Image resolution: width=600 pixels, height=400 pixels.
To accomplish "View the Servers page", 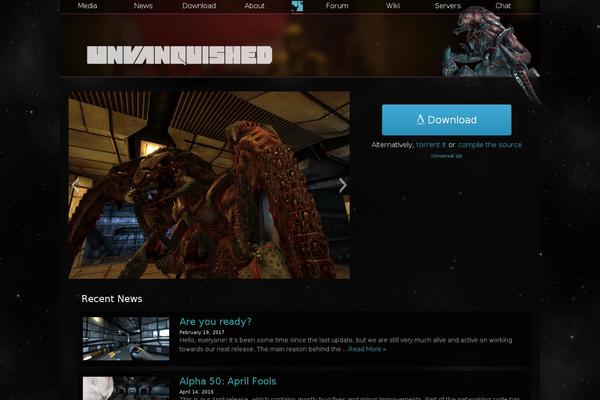I will [x=448, y=6].
